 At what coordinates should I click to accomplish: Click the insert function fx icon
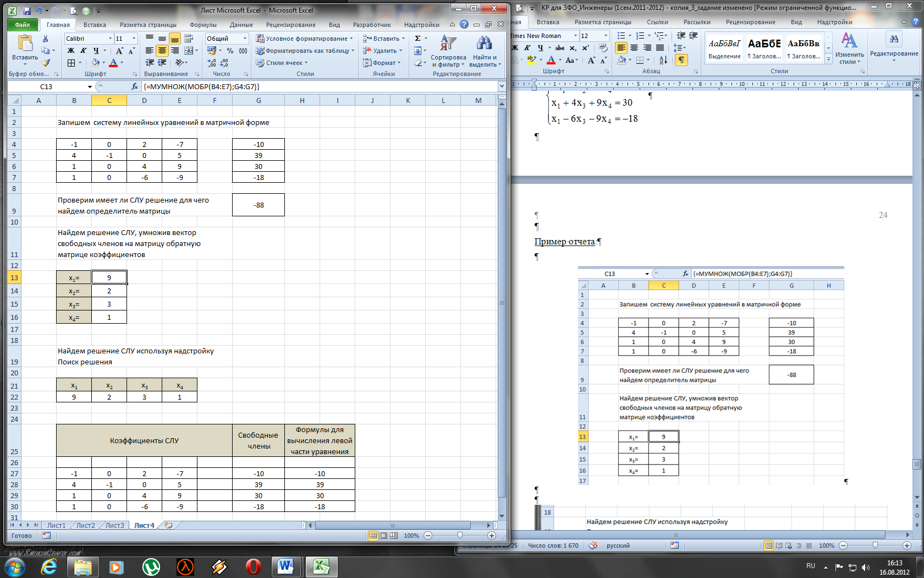click(135, 87)
